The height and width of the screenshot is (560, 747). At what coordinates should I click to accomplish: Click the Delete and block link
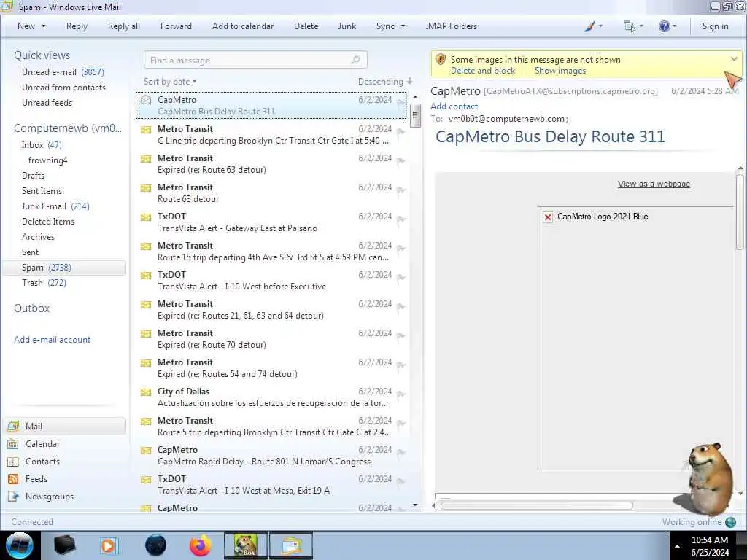[x=483, y=71]
